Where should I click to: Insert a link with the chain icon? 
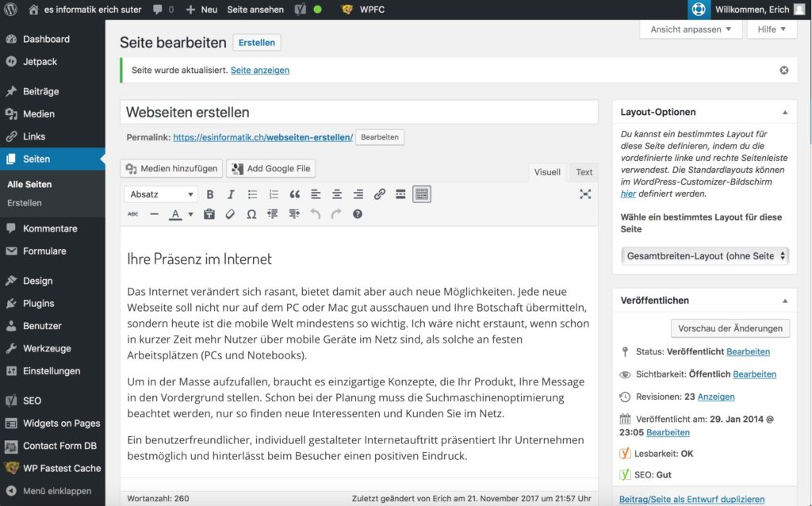pos(379,194)
